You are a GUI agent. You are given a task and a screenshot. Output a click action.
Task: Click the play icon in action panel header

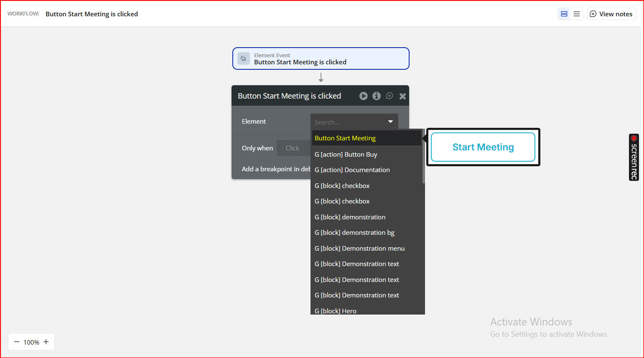(364, 96)
